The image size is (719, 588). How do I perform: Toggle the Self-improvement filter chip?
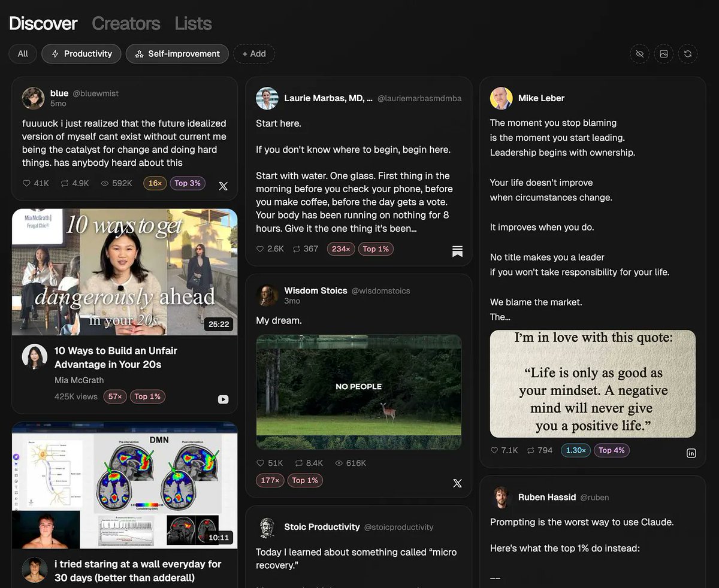click(x=177, y=54)
